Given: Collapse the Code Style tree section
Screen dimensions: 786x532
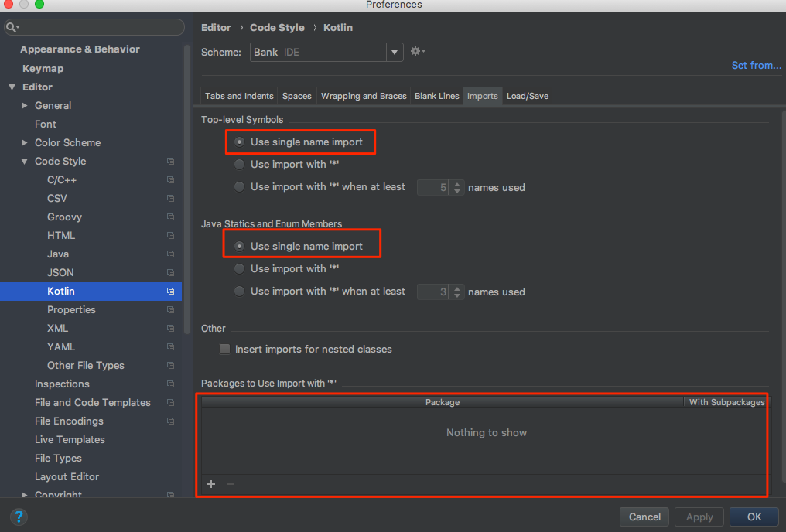Looking at the screenshot, I should [x=25, y=161].
